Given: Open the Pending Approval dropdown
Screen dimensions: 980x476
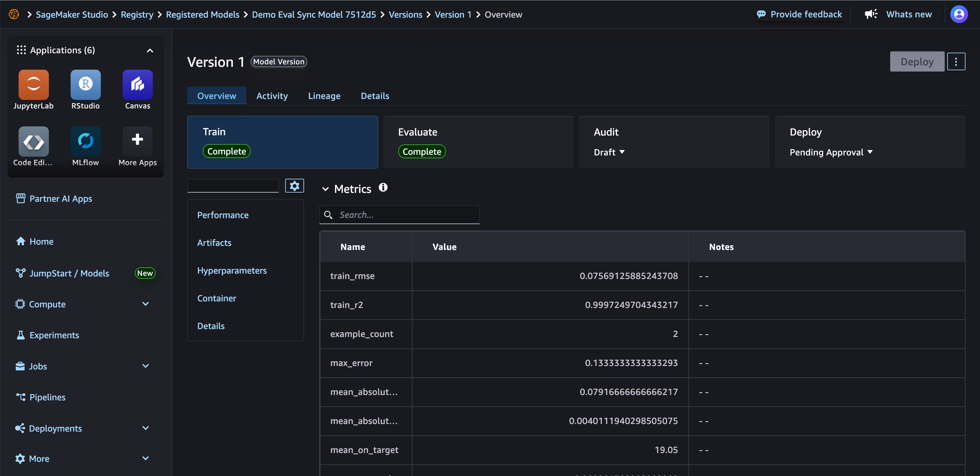Looking at the screenshot, I should pos(831,152).
